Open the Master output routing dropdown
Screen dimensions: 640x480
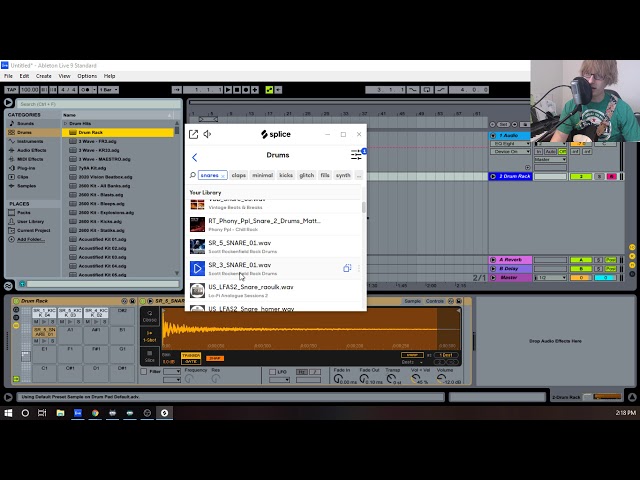click(x=551, y=160)
